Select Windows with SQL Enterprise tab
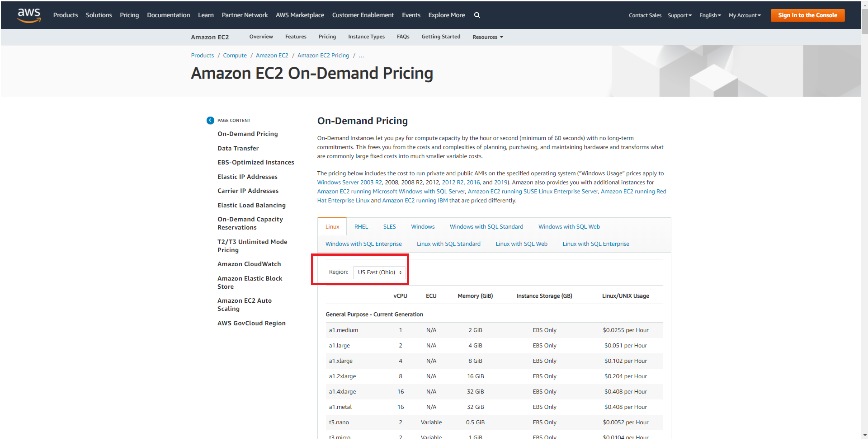 (363, 244)
